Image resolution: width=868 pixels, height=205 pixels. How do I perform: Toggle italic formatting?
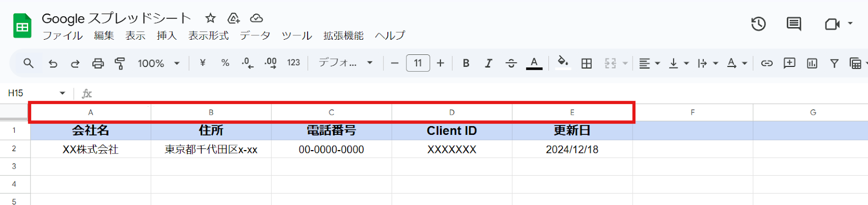click(488, 63)
